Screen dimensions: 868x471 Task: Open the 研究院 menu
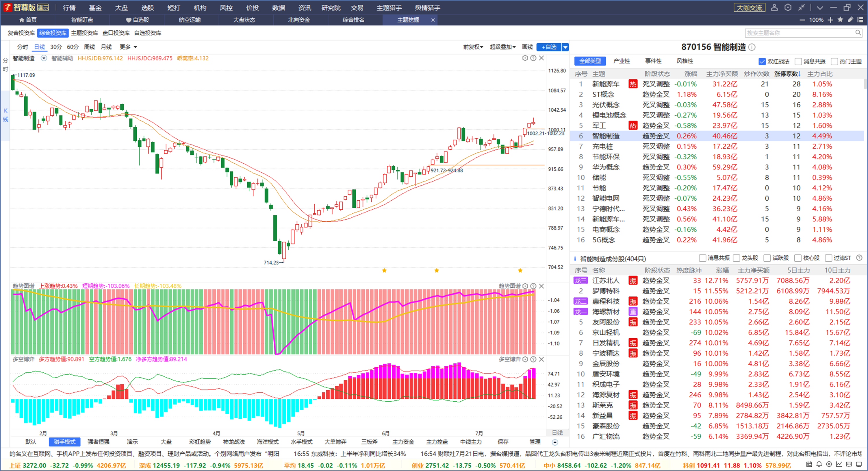click(331, 8)
